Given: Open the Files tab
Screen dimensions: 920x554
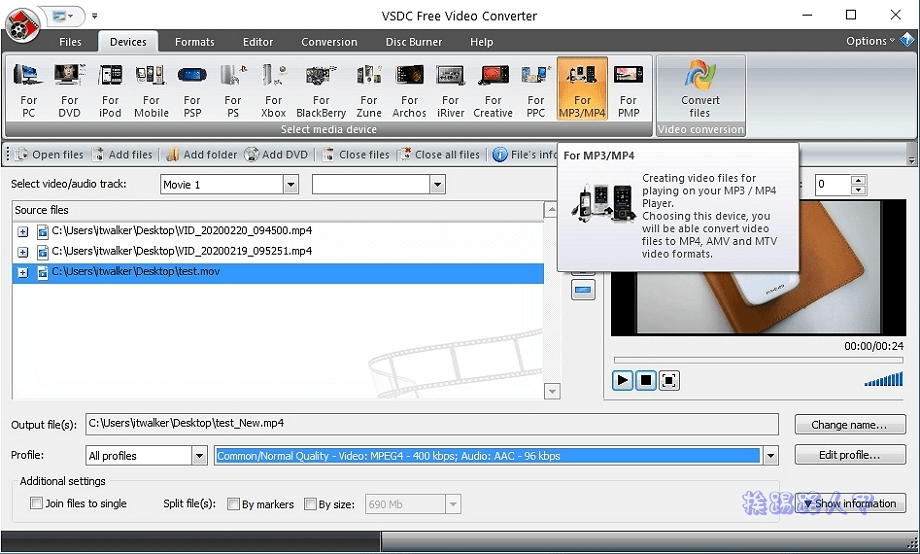Looking at the screenshot, I should tap(70, 42).
